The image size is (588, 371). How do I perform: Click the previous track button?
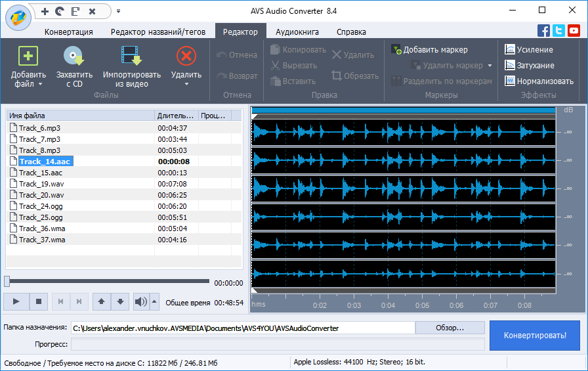click(x=61, y=301)
